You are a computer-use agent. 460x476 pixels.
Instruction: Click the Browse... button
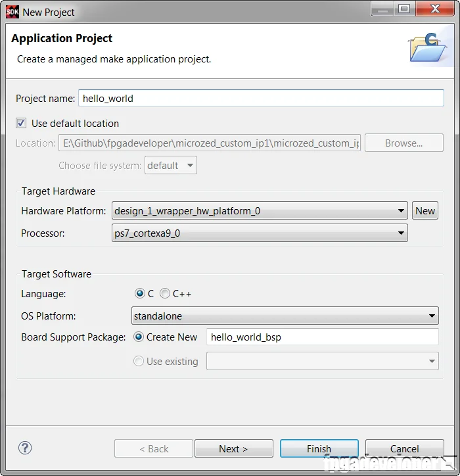(x=404, y=143)
